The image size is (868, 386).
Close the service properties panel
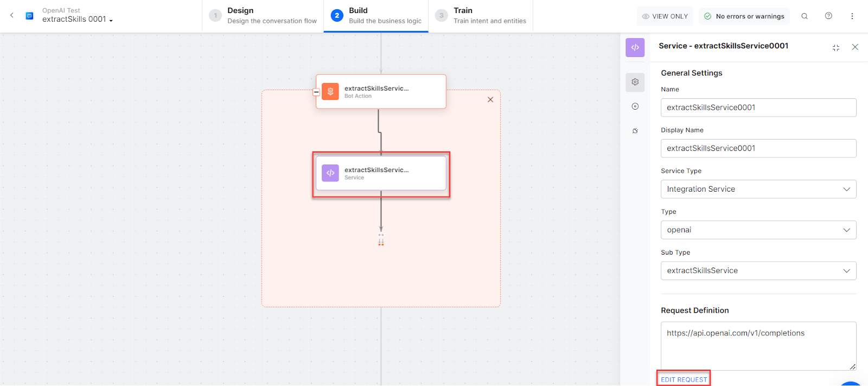[x=855, y=47]
